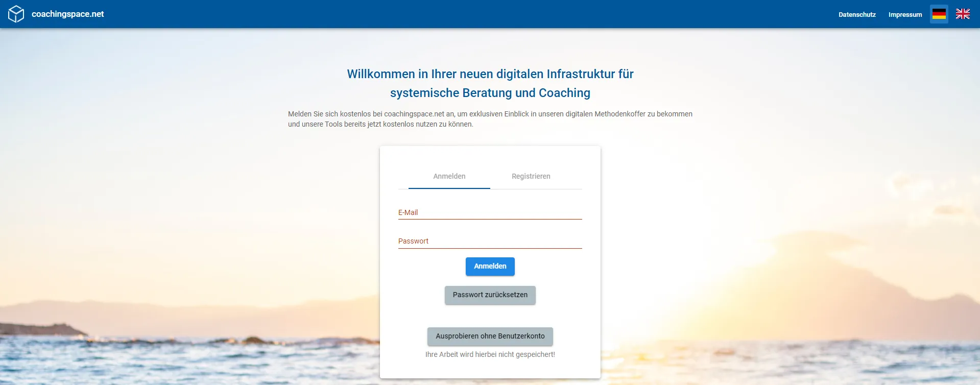Switch language to English UK flag
Image resolution: width=980 pixels, height=385 pixels.
click(x=963, y=14)
